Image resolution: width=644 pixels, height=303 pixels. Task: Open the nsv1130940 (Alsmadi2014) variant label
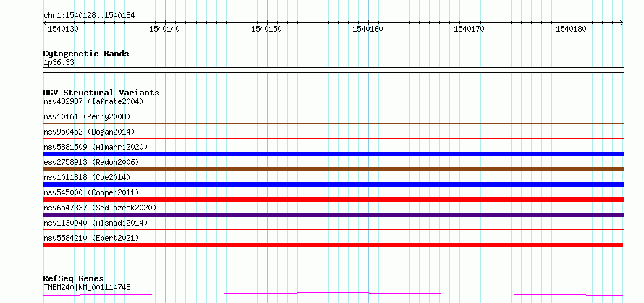[96, 223]
